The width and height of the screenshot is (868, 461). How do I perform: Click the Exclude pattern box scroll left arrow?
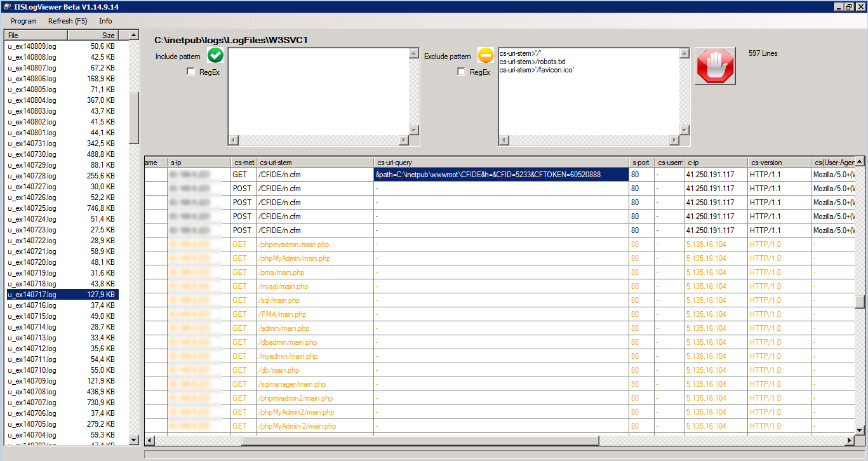click(x=504, y=140)
